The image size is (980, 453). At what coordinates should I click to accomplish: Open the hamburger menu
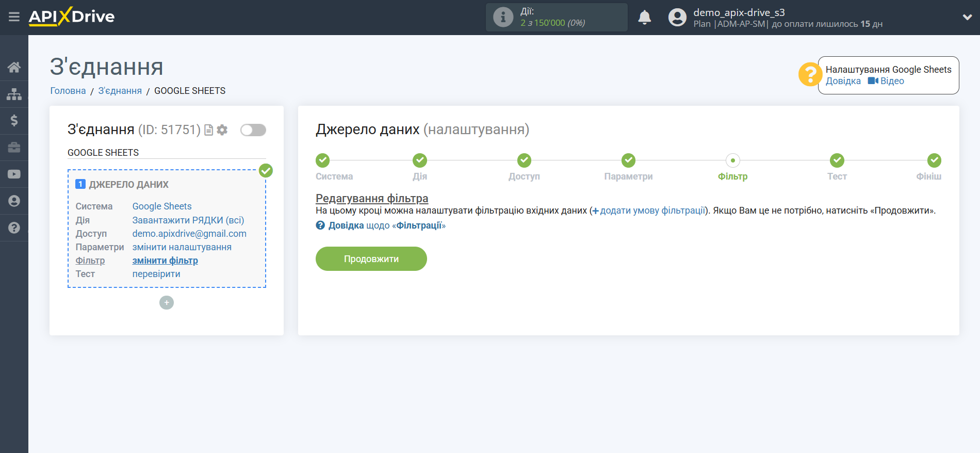(14, 17)
